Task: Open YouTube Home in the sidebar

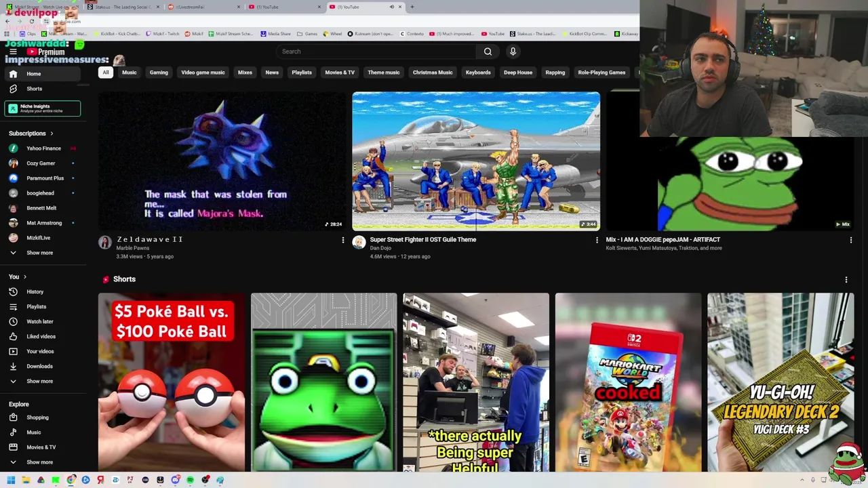Action: click(42, 74)
